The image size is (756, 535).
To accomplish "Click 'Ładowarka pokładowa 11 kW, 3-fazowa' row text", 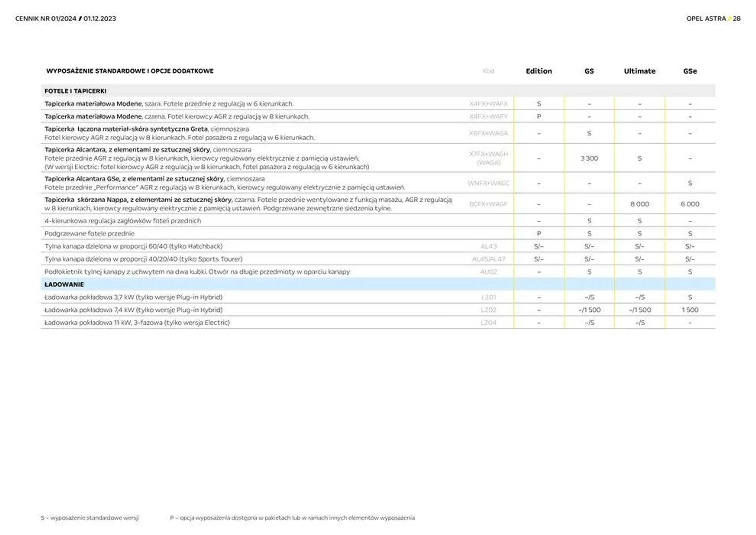I will (x=137, y=323).
